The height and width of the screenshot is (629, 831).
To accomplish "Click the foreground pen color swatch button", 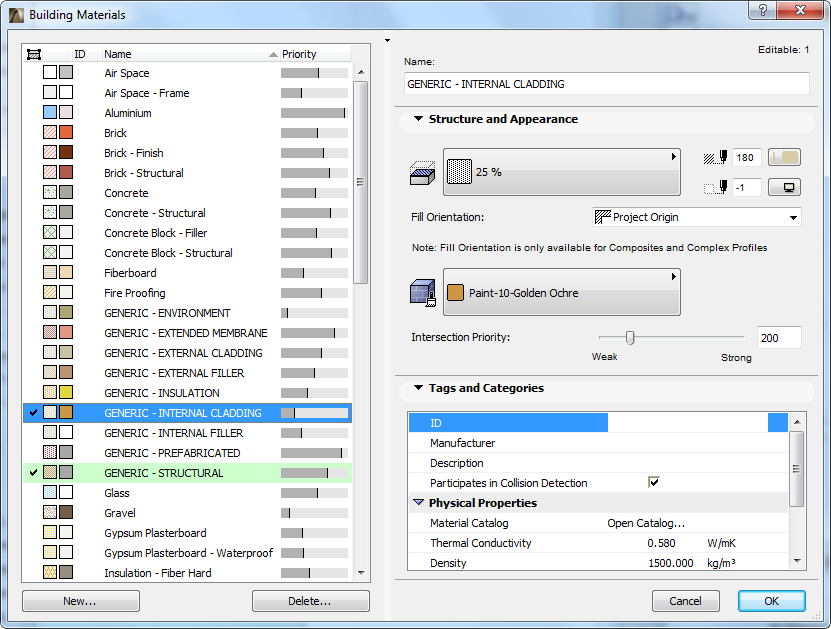I will pos(784,157).
